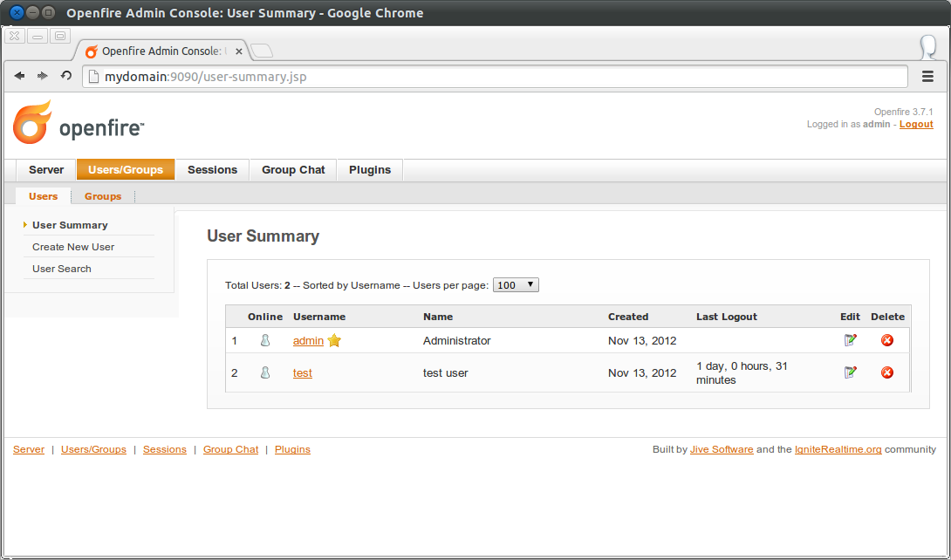Click the Openfire logo
The width and height of the screenshot is (951, 560).
(79, 123)
